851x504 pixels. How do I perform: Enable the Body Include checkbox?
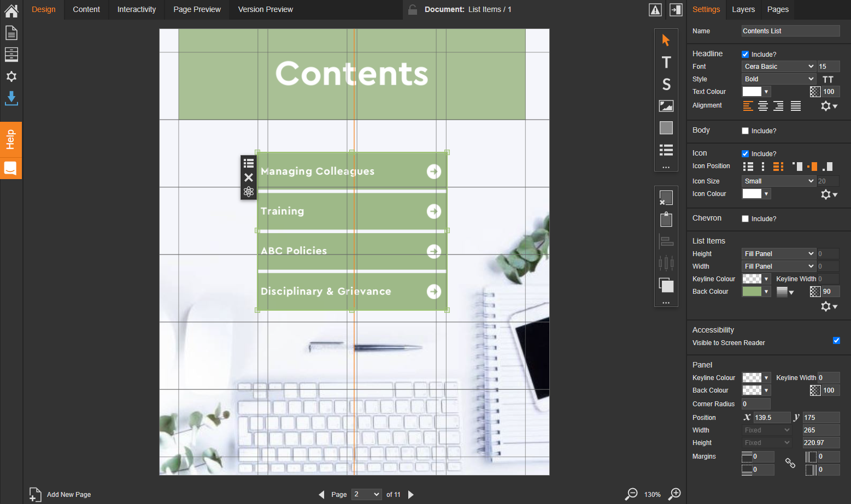[x=745, y=131]
